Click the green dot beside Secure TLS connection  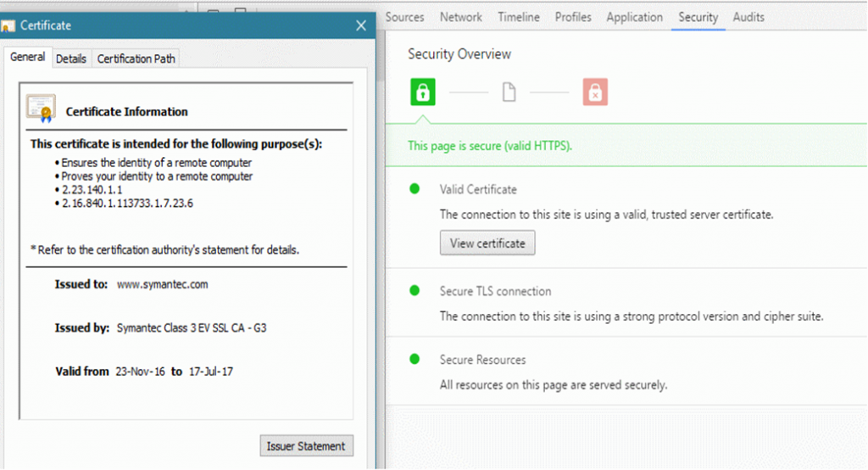pos(415,291)
